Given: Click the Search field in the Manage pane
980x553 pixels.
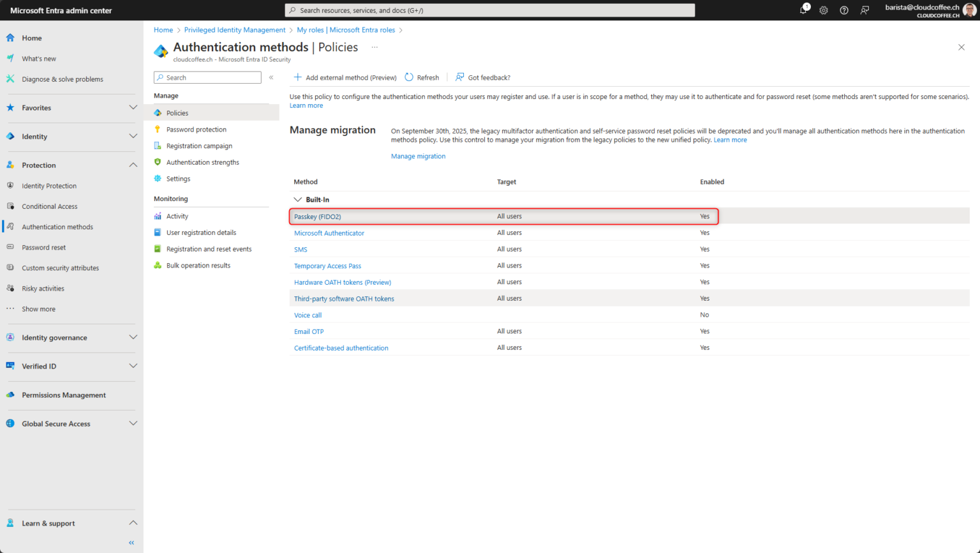Looking at the screenshot, I should [x=207, y=77].
